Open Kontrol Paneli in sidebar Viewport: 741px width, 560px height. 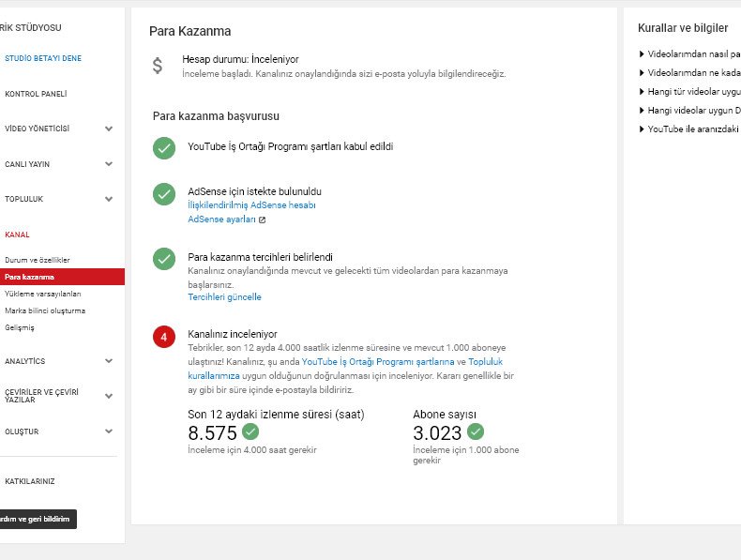click(x=36, y=94)
